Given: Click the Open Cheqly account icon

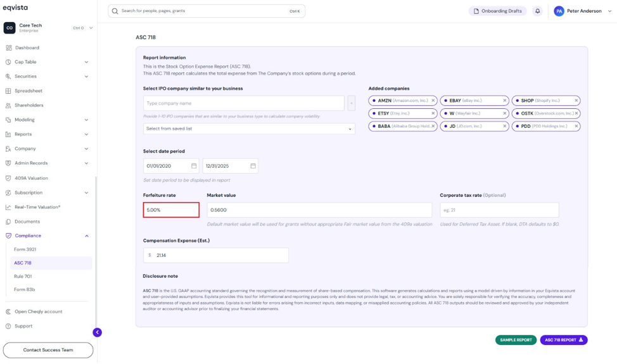Looking at the screenshot, I should coord(8,311).
